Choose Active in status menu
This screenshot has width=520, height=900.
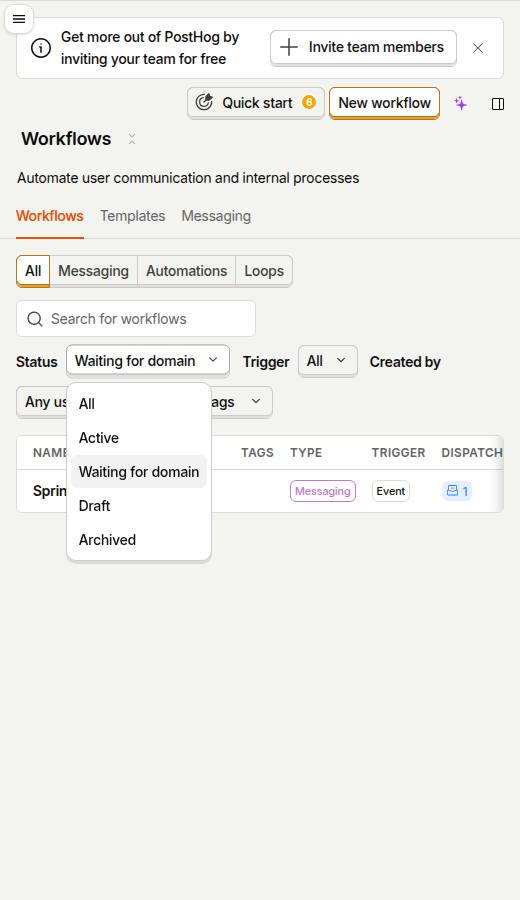(139, 438)
